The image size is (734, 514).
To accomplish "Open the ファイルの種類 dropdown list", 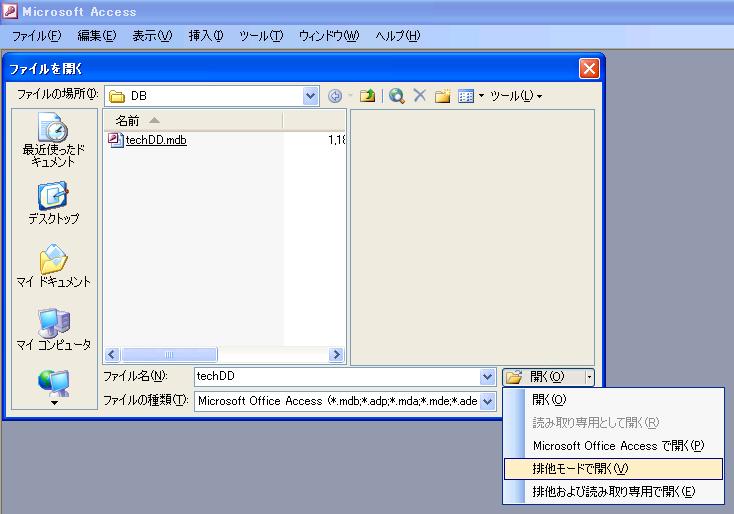I will [488, 401].
